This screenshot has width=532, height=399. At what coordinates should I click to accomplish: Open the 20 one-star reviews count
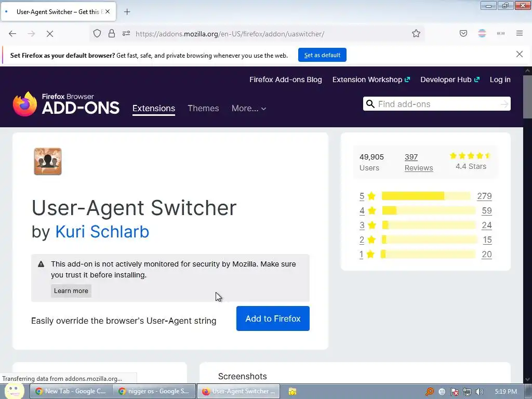486,255
